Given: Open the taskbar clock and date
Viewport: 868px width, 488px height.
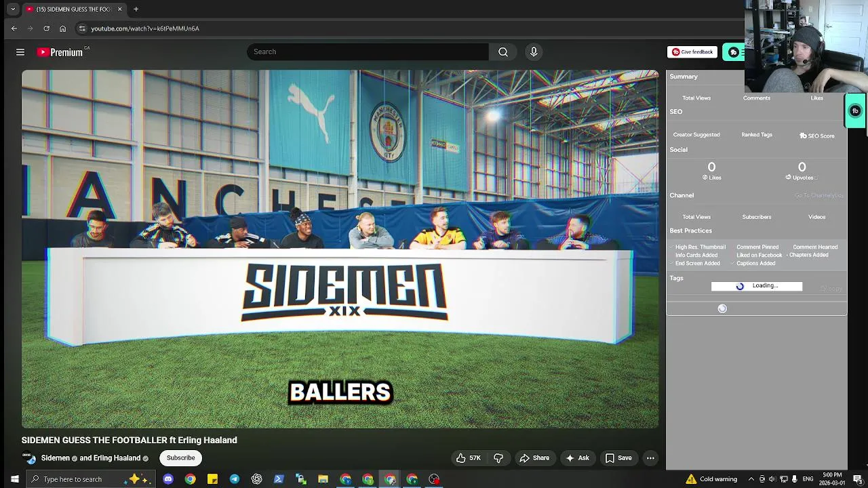Looking at the screenshot, I should pos(832,479).
